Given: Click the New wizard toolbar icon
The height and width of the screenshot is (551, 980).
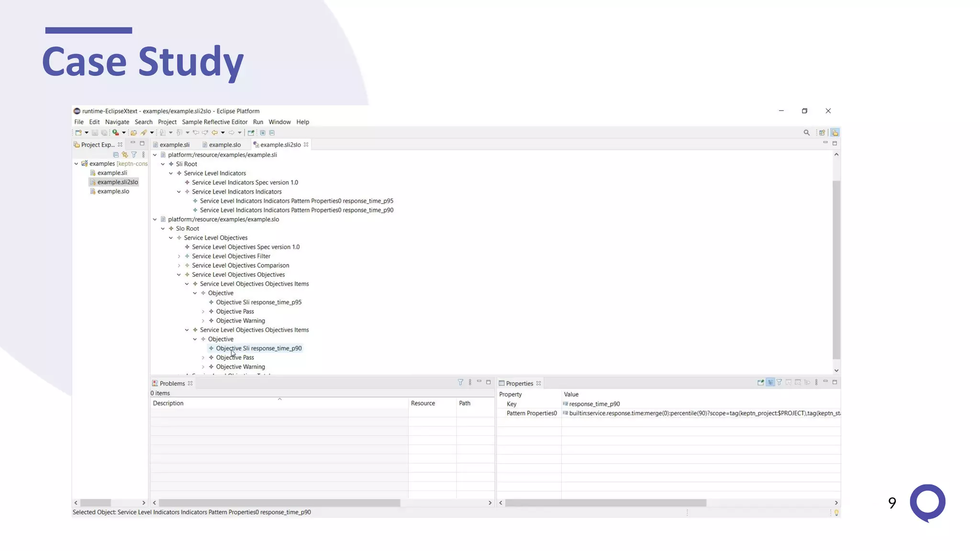Looking at the screenshot, I should (x=78, y=132).
